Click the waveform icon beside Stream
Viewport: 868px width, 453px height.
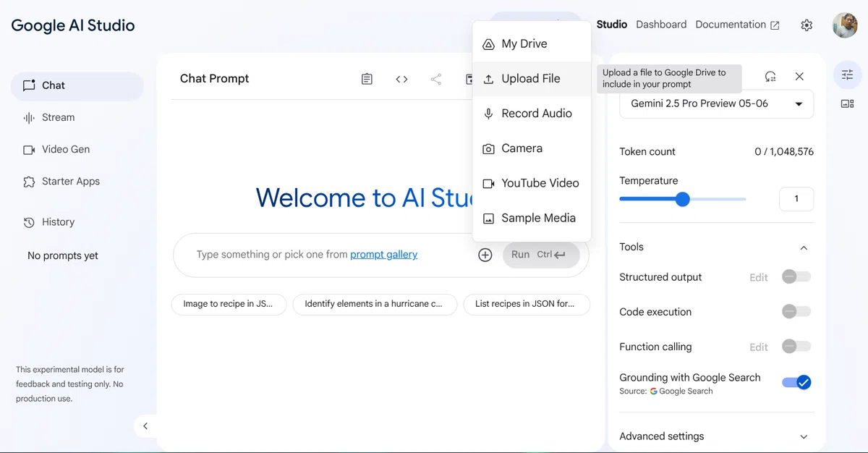coord(29,117)
